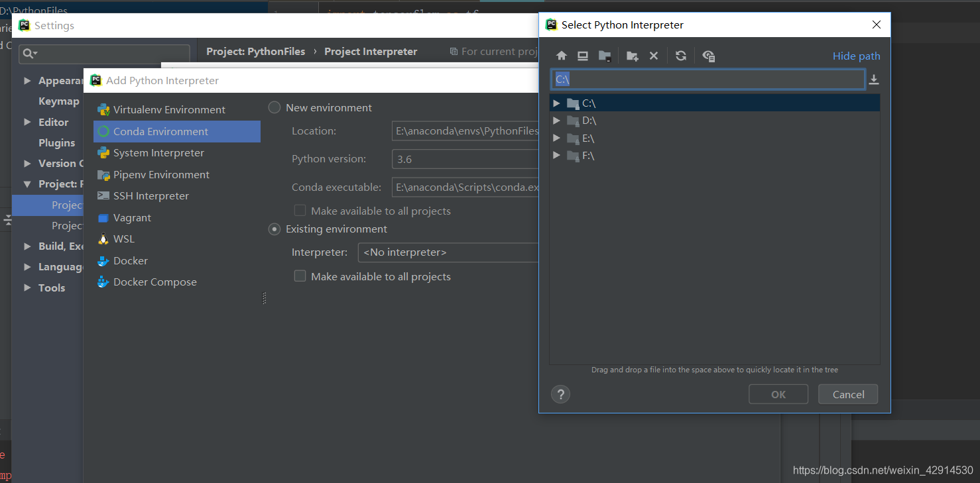
Task: Toggle Make available to all projects under Interpreter
Action: point(300,276)
